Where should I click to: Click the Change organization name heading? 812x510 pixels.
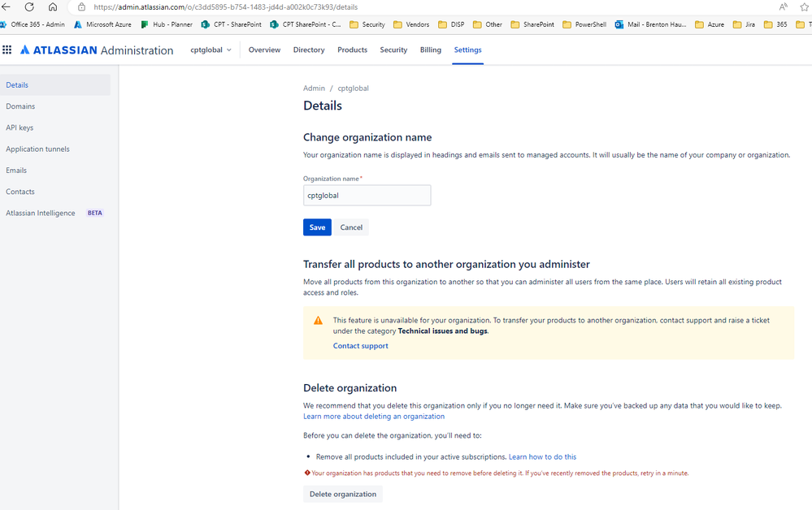[x=367, y=137]
